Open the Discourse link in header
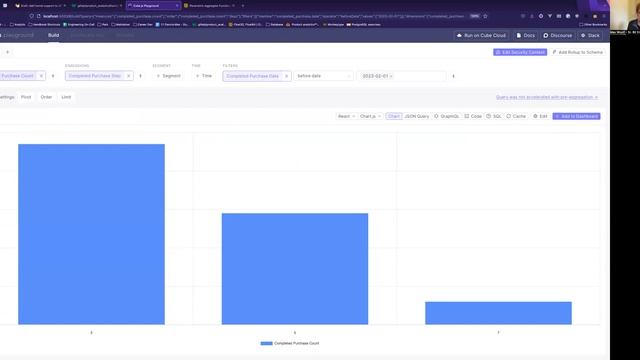 pyautogui.click(x=558, y=36)
